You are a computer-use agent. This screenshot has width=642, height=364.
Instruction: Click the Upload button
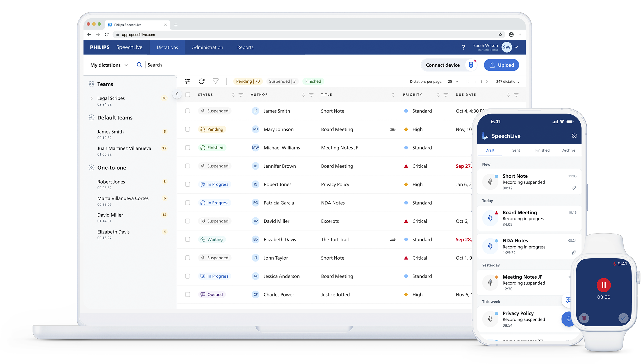point(501,65)
